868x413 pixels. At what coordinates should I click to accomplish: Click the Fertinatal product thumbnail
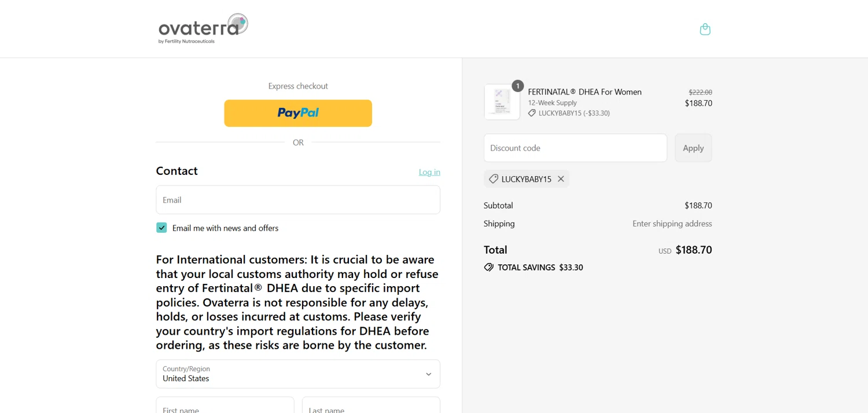(x=502, y=102)
